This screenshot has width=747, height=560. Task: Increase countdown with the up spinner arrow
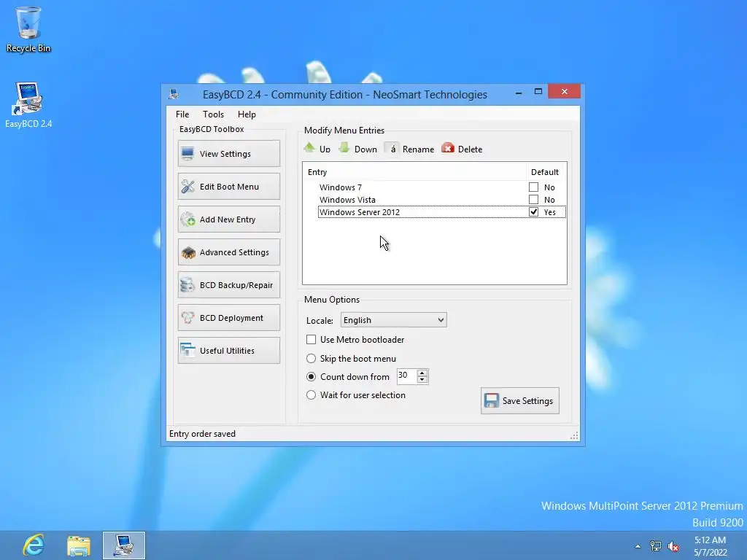422,373
